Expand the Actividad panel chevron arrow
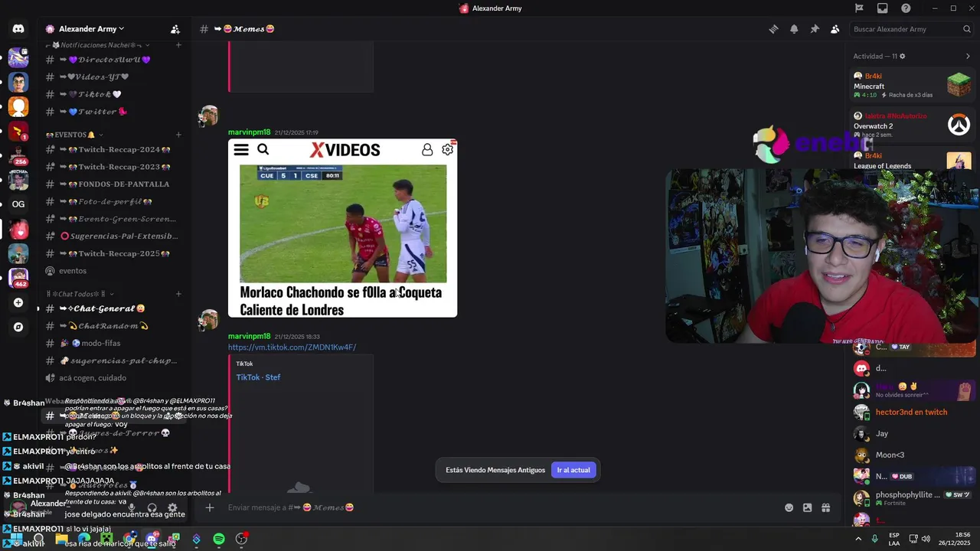 [x=967, y=57]
